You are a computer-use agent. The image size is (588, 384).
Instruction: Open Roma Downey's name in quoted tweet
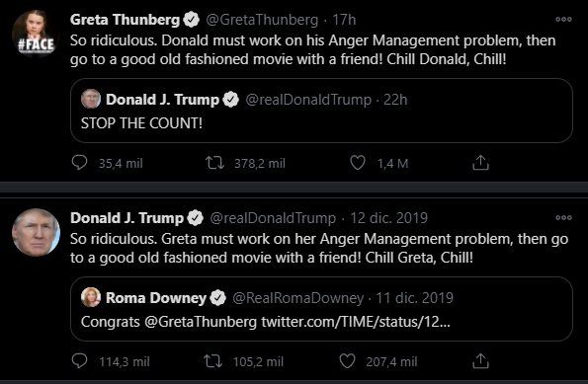(x=156, y=298)
